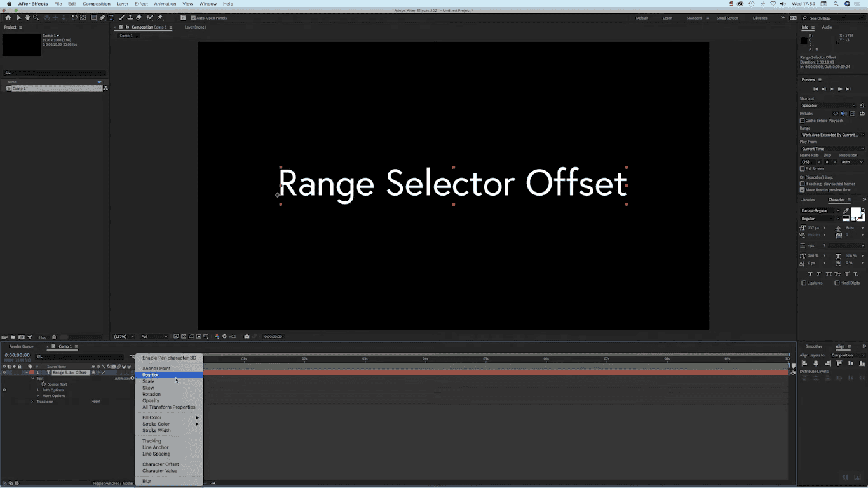The image size is (868, 488).
Task: Open the Frame Rate dropdown in Preview panel
Action: 819,162
